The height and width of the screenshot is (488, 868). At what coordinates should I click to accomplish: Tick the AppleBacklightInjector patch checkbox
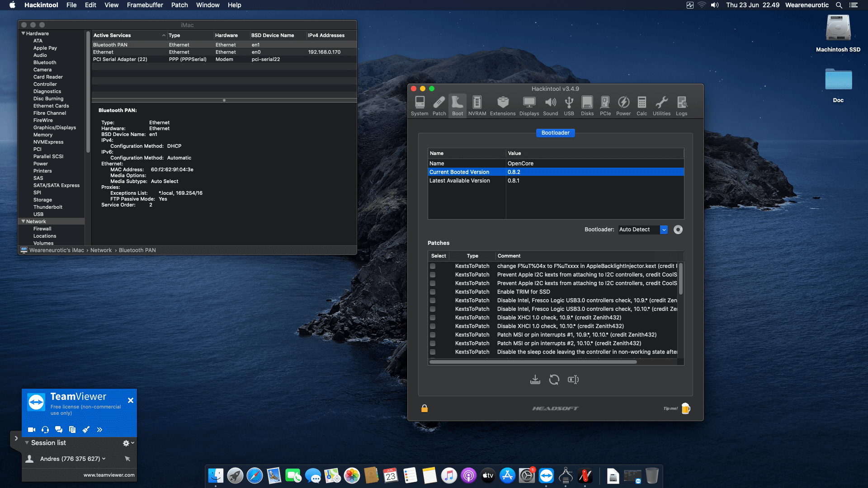(433, 266)
